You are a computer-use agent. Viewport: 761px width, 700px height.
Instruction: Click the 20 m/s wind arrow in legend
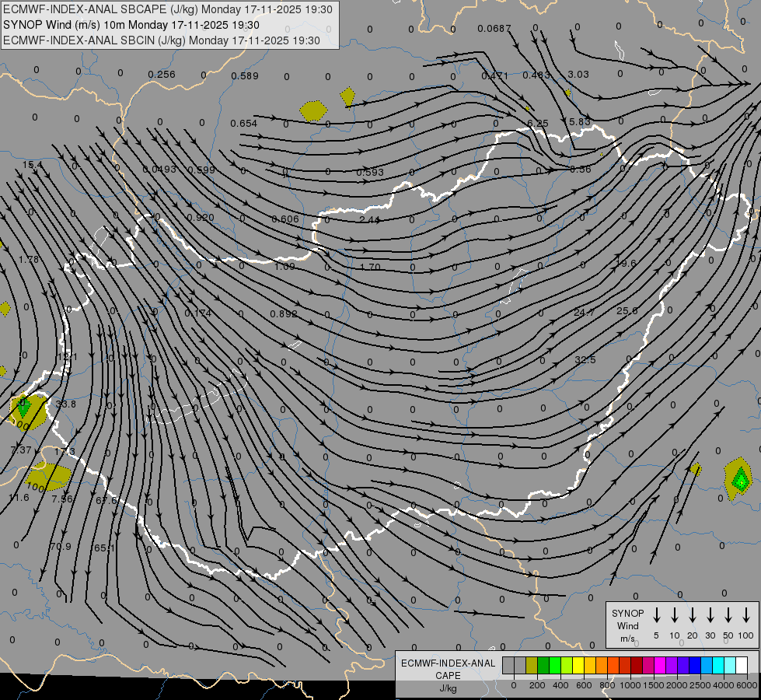coord(693,615)
